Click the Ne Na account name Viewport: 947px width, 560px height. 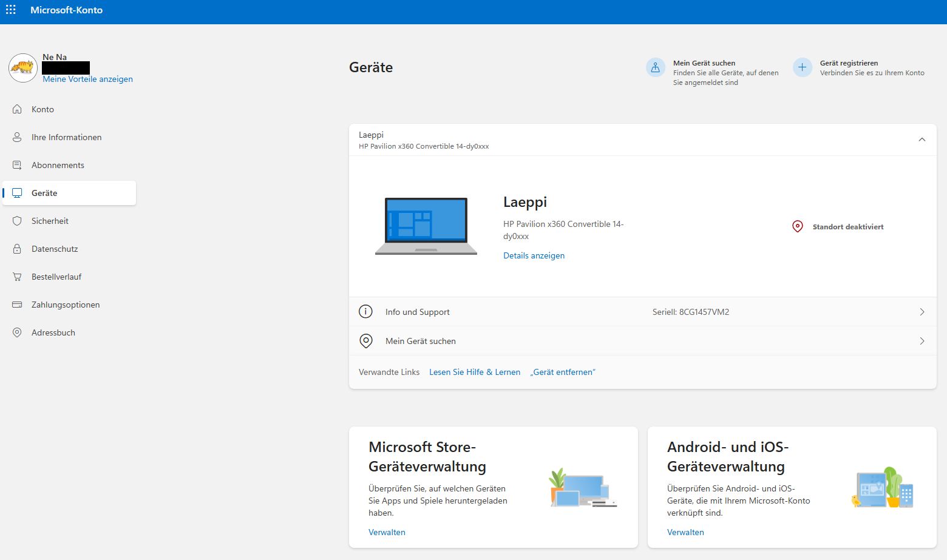[55, 57]
